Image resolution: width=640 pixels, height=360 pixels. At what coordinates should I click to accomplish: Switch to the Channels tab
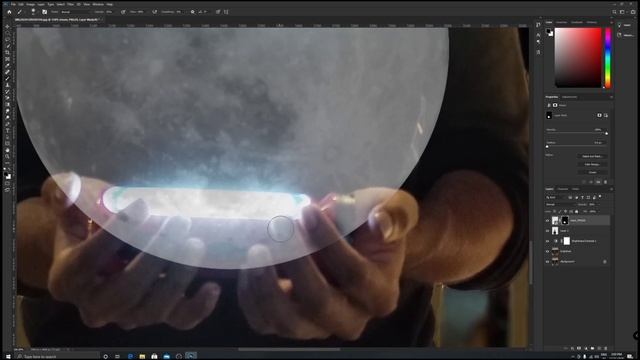pos(563,189)
